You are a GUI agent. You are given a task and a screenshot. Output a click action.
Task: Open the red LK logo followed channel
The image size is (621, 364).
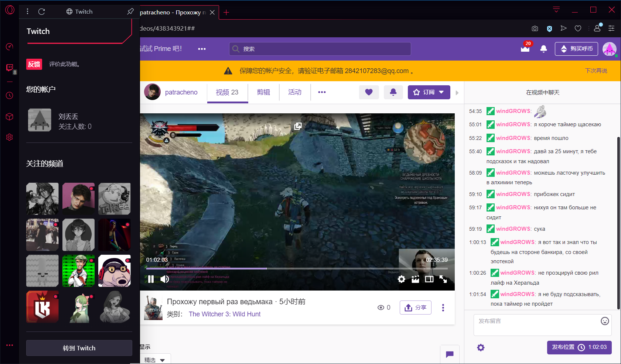(42, 307)
